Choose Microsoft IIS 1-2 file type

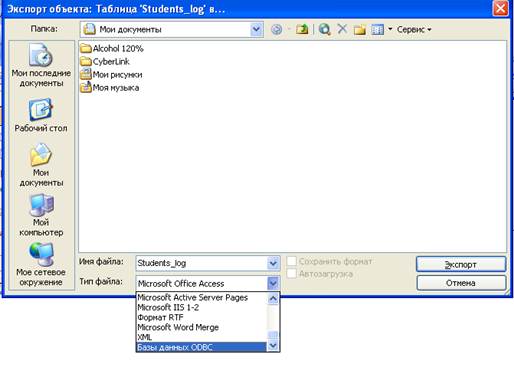tap(202, 307)
